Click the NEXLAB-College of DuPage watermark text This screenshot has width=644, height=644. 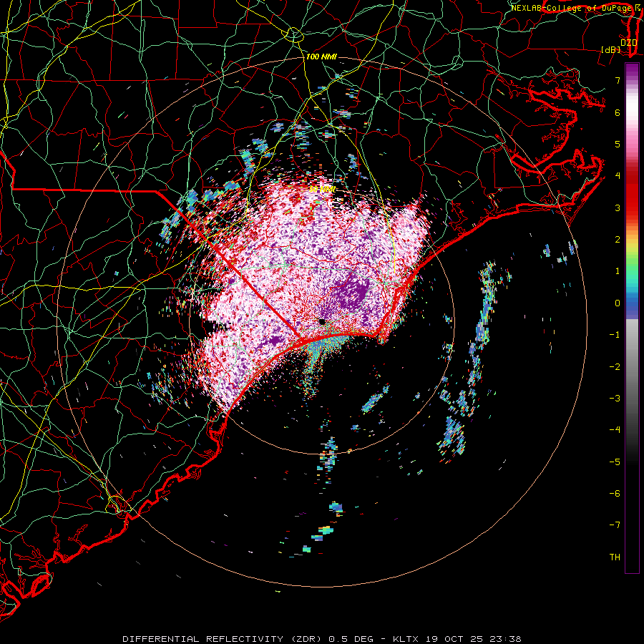point(570,8)
